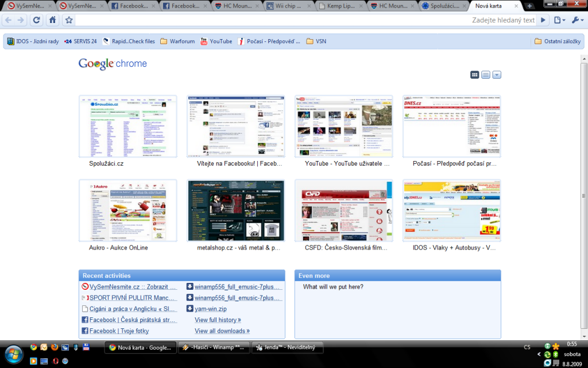Switch to the Kemp Lip... tab
Screen dimensions: 588x368
click(x=340, y=6)
